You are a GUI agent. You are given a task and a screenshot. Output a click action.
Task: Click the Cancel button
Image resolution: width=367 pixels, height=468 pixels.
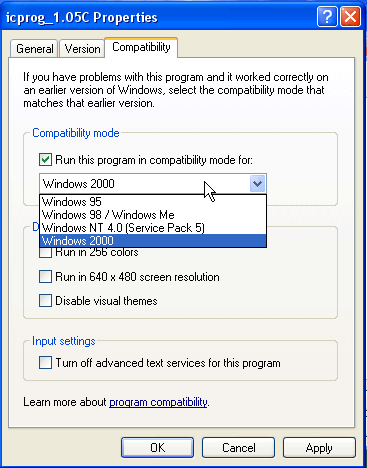238,448
